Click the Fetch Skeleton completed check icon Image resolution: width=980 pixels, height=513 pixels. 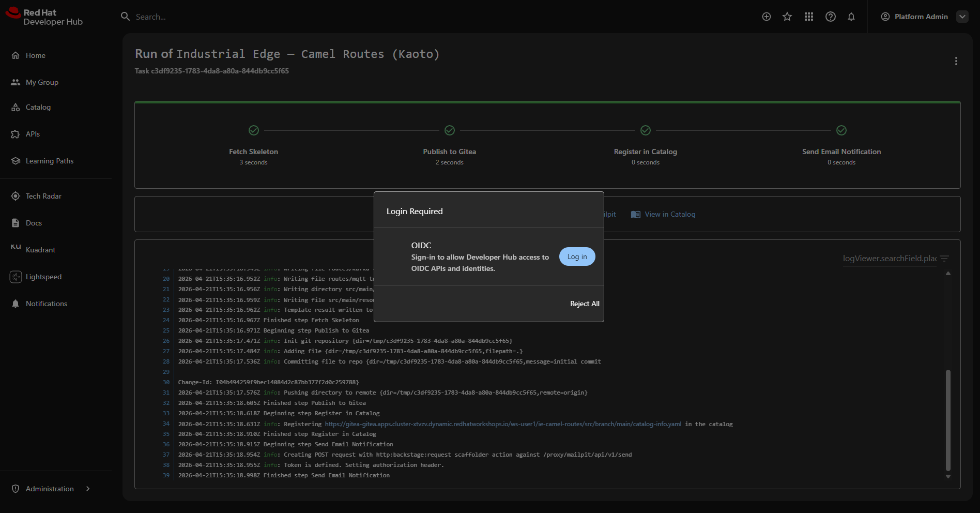pos(254,130)
